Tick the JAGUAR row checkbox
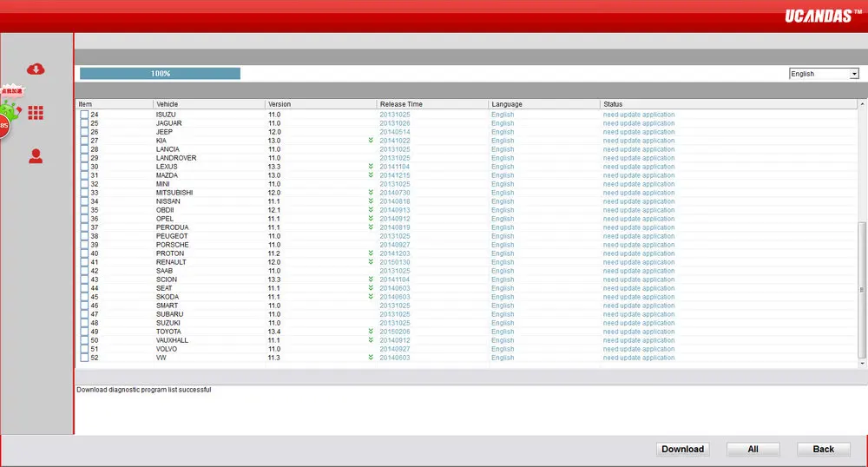868x467 pixels. coord(84,123)
